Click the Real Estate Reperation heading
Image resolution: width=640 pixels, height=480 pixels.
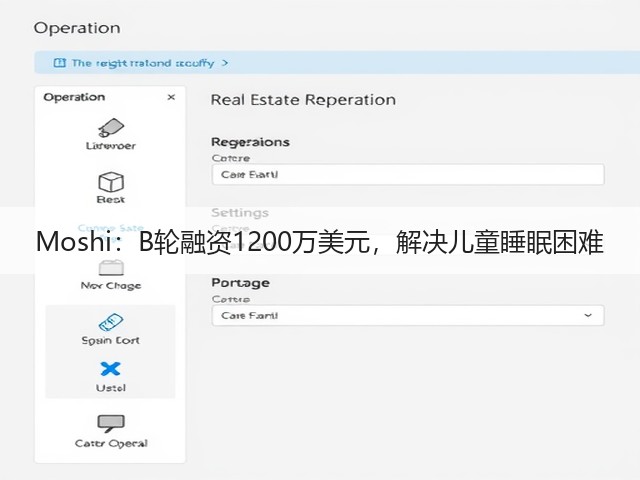[x=303, y=100]
